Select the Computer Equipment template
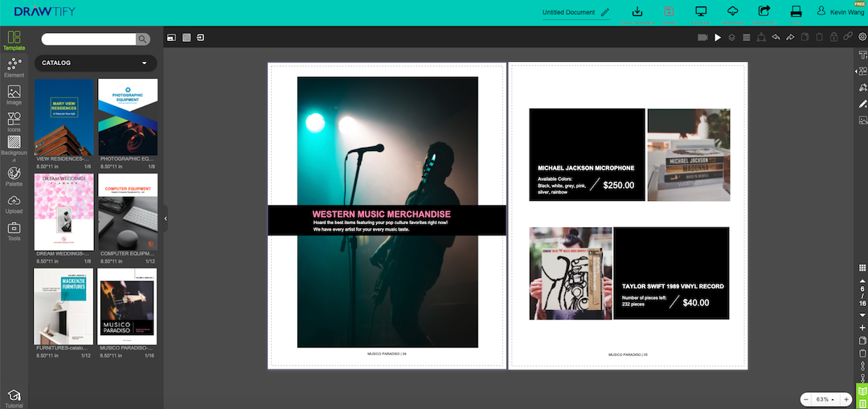This screenshot has height=409, width=868. pyautogui.click(x=128, y=212)
